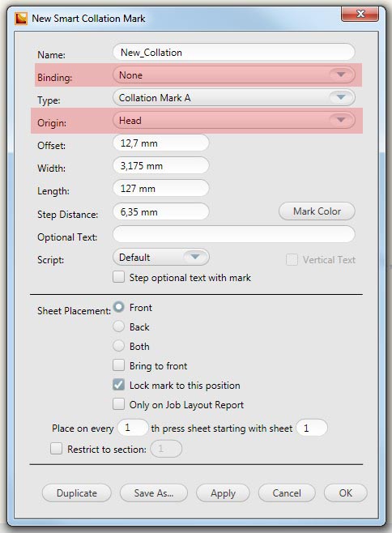The width and height of the screenshot is (392, 533).
Task: Close the New Smart Collation Mark dialog
Action: [x=360, y=14]
